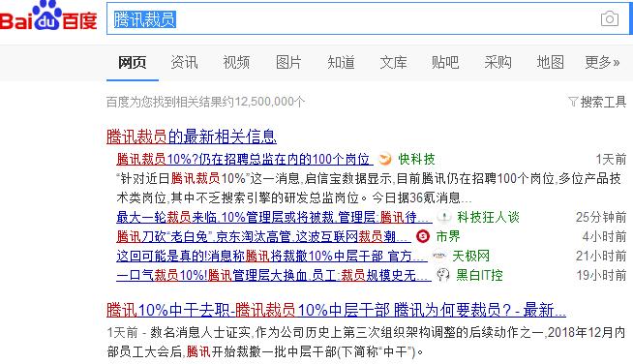This screenshot has height=364, width=633.
Task: Click the filter funnel icon beside 搜索工具
Action: 573,102
